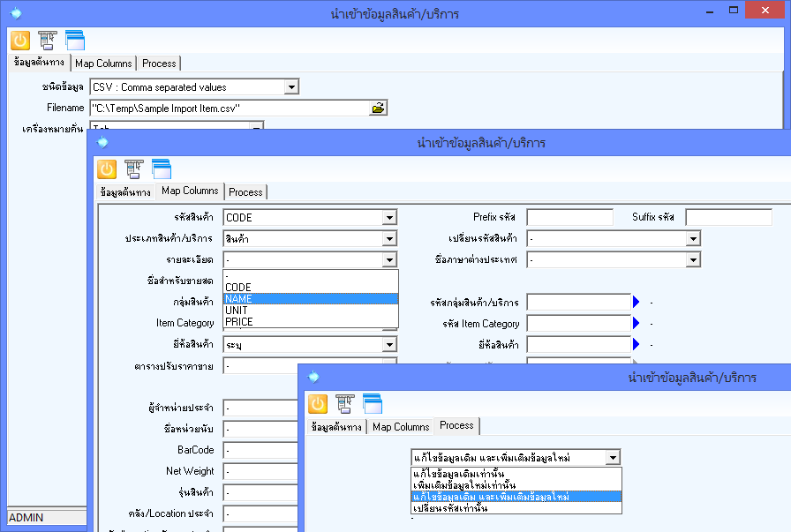Click the orange power icon in the Process window
This screenshot has height=532, width=791.
tap(318, 403)
